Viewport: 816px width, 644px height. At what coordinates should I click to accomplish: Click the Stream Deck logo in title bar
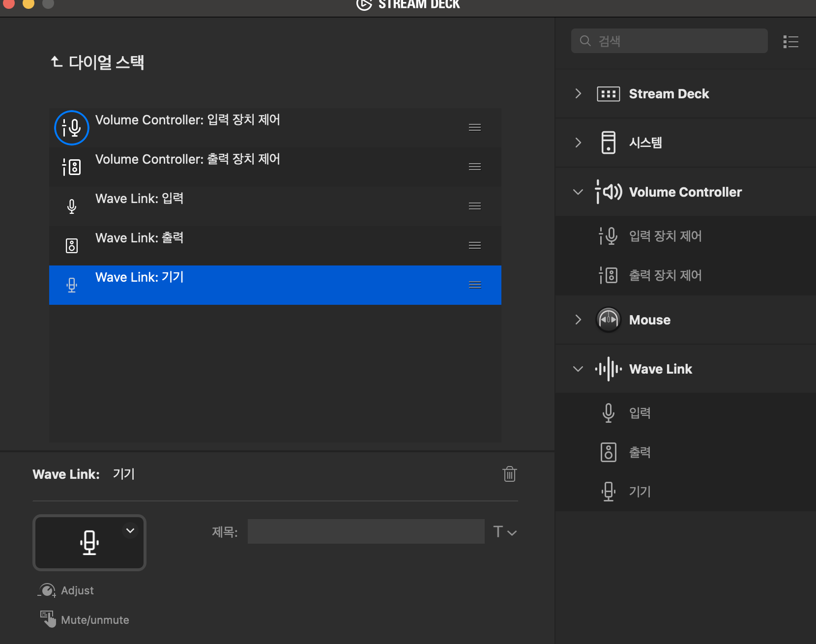point(364,4)
